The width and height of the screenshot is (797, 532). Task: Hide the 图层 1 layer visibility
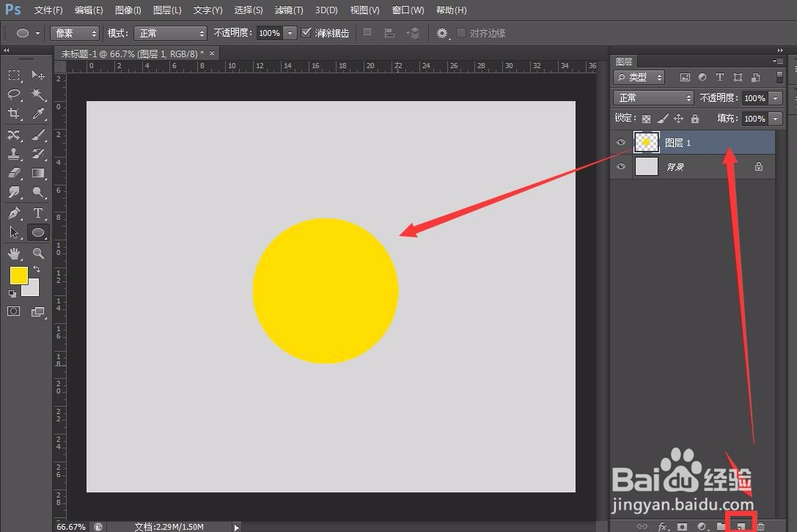click(x=621, y=142)
